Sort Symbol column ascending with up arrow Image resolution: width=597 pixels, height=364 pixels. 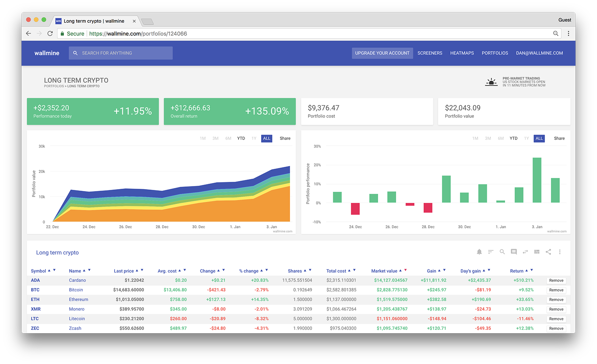[49, 271]
